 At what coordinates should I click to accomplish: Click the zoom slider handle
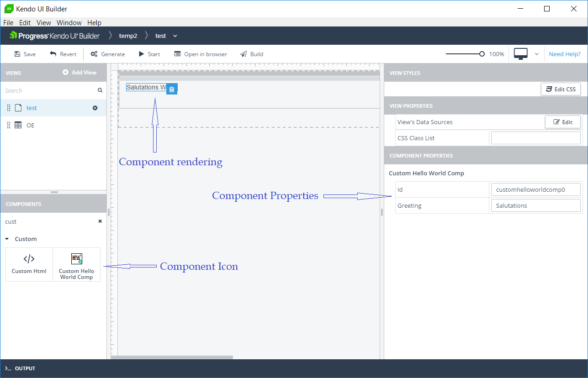click(x=482, y=54)
